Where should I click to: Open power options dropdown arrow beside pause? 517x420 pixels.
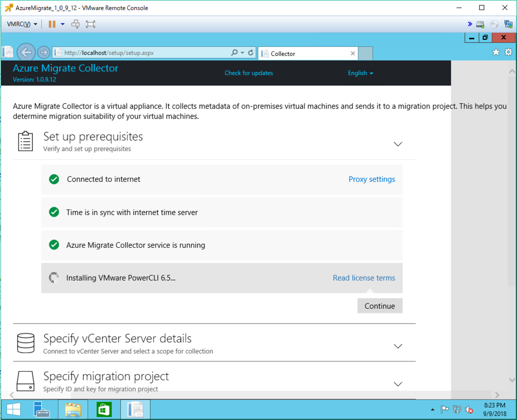pos(63,24)
